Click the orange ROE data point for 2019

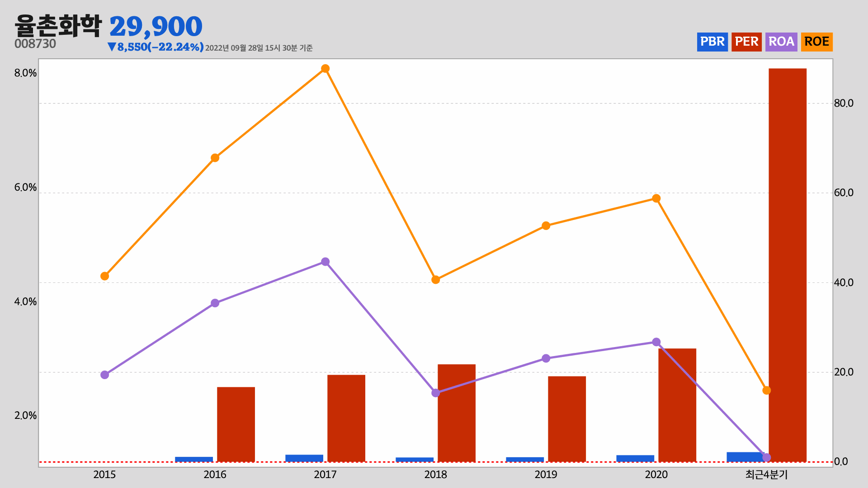pos(546,225)
